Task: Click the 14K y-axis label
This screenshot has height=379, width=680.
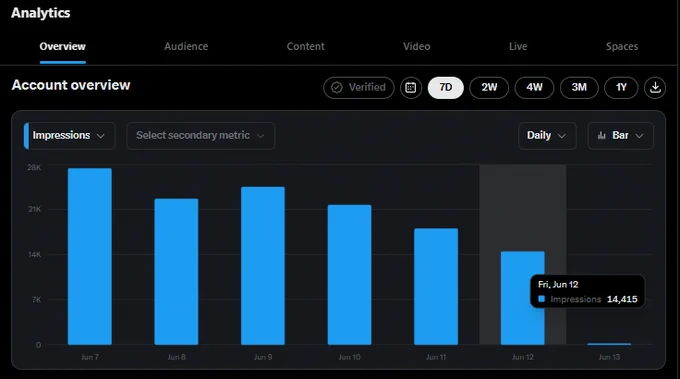Action: [35, 255]
